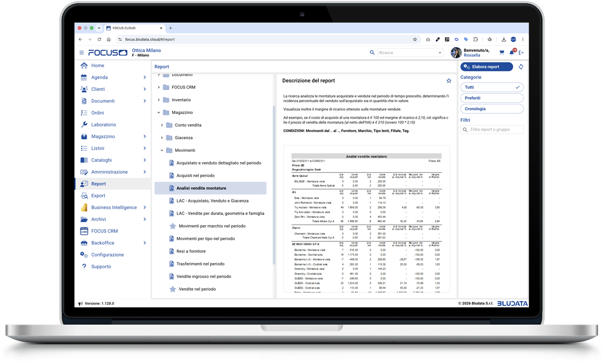
Task: Select the Cronologia category
Action: tap(492, 109)
